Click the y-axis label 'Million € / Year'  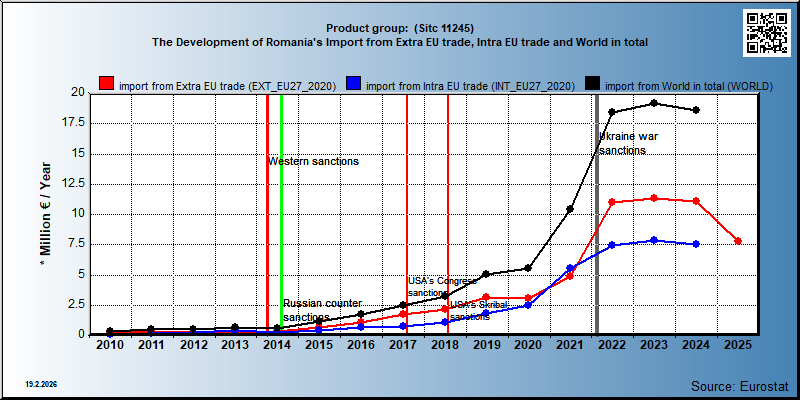tap(46, 213)
